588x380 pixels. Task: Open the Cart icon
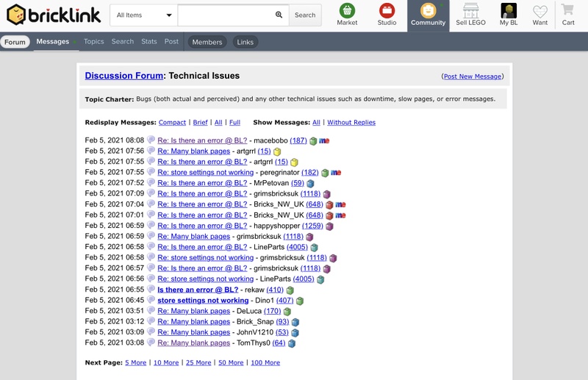pyautogui.click(x=567, y=10)
